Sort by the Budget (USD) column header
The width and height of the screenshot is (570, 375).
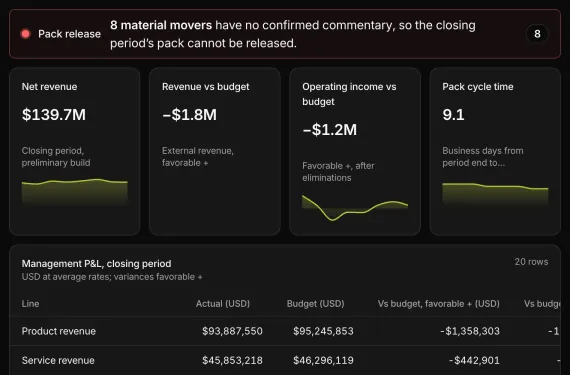click(316, 303)
